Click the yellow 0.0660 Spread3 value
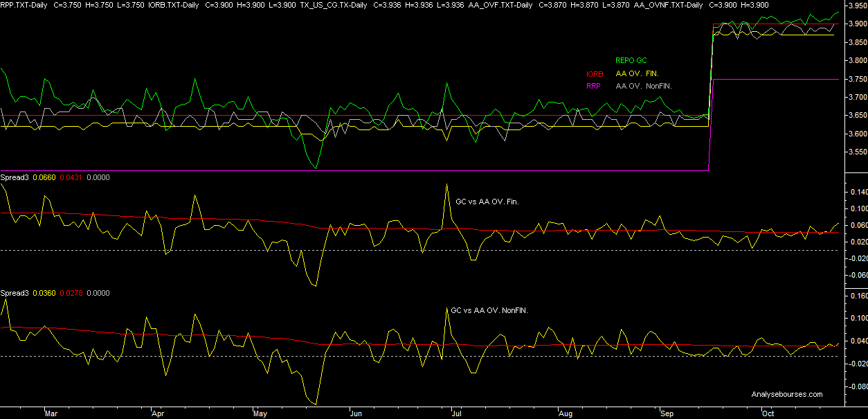Viewport: 868px width, 419px height. click(x=44, y=177)
